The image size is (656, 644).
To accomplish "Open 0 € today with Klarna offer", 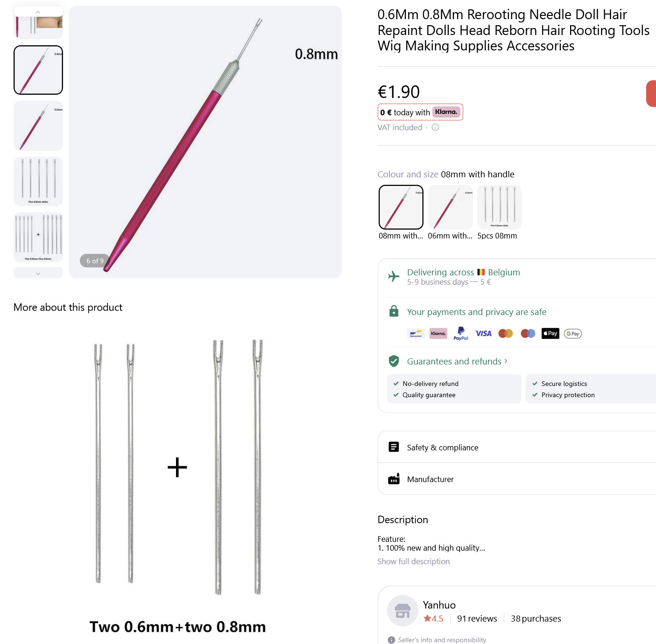I will (420, 112).
